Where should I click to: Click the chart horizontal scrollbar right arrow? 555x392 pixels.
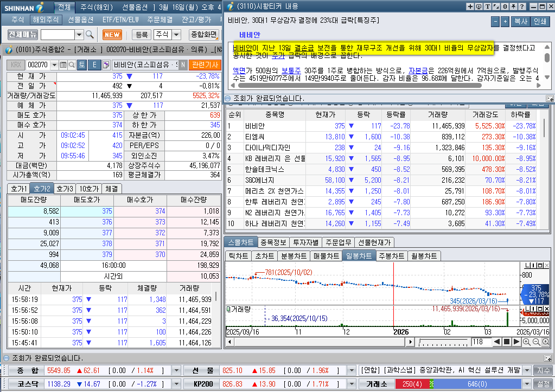[x=410, y=342]
